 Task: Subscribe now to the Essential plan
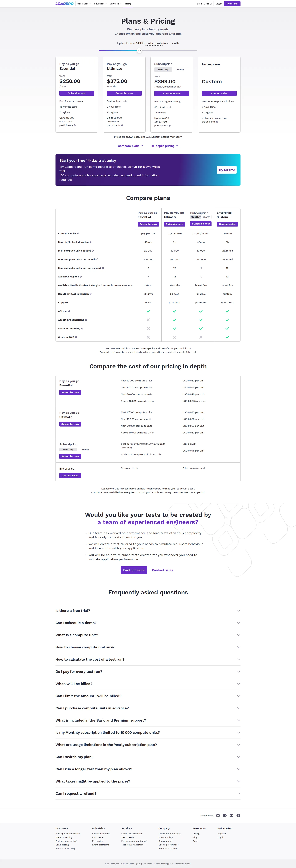[76, 93]
